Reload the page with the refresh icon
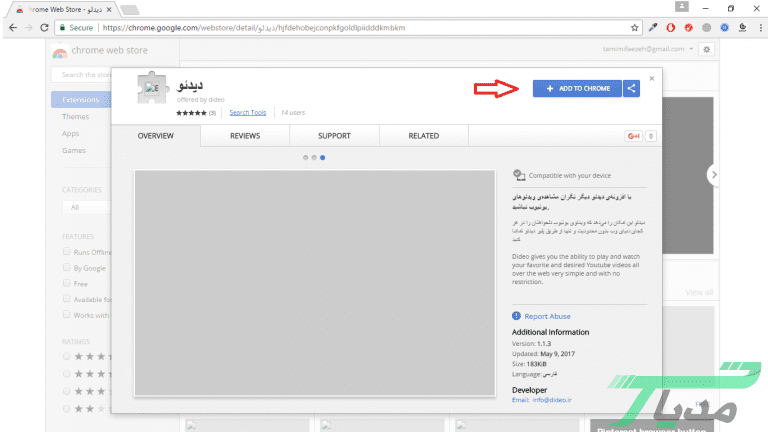The width and height of the screenshot is (768, 432). pyautogui.click(x=44, y=28)
